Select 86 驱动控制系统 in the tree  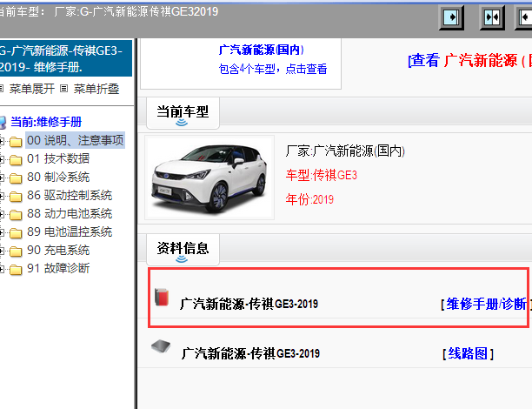70,195
